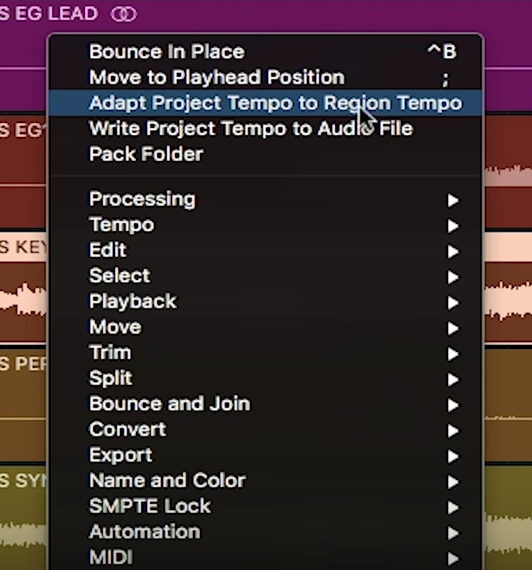Expand the Trim submenu

coord(265,353)
